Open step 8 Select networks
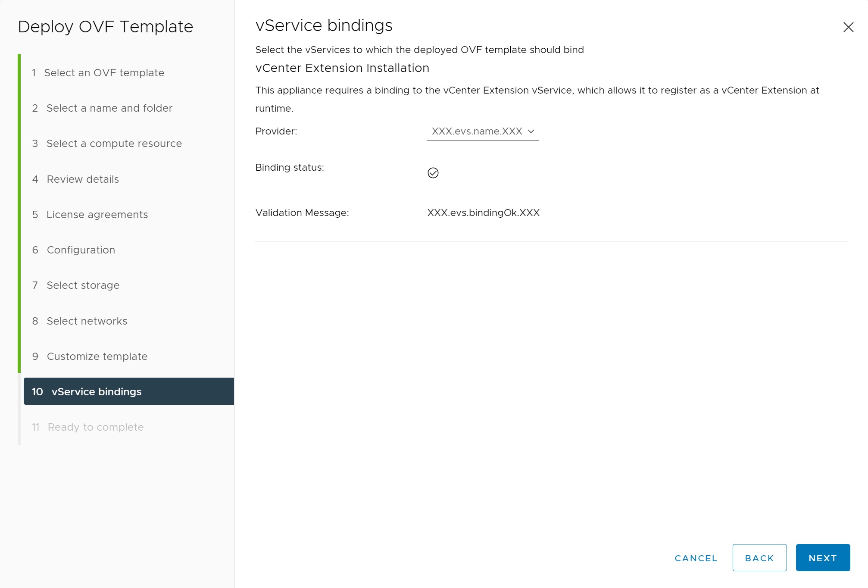Image resolution: width=868 pixels, height=588 pixels. tap(87, 321)
